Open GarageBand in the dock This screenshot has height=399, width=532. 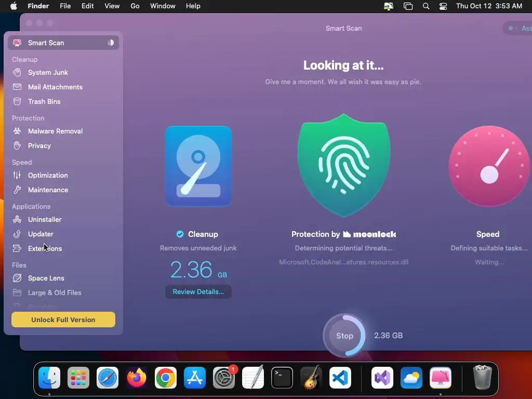click(311, 378)
